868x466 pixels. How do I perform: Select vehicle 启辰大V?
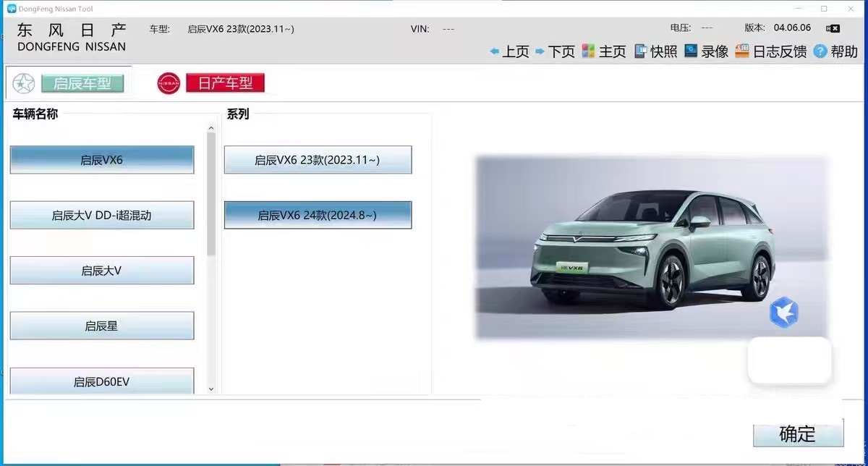tap(102, 271)
